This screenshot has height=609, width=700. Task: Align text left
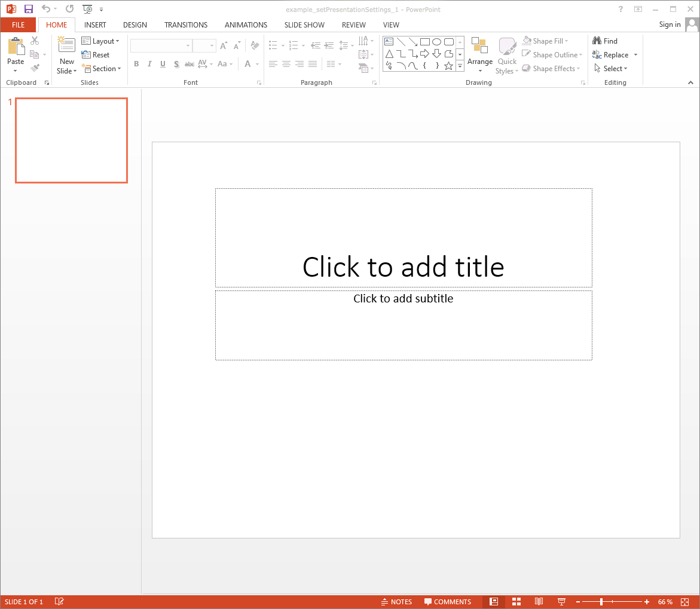[x=273, y=64]
